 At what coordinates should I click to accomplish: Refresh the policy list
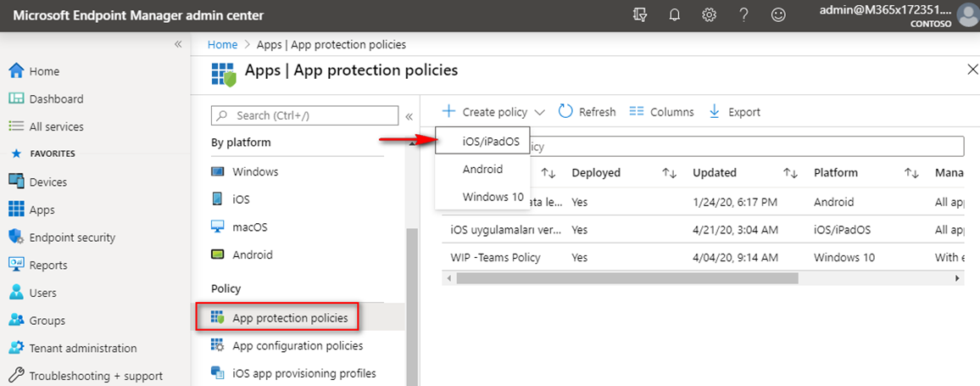point(587,112)
